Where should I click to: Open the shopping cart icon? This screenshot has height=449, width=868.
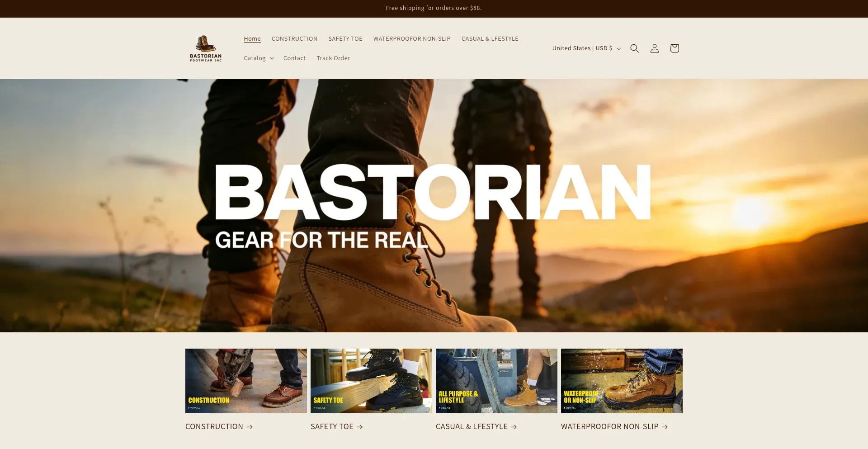pos(674,48)
